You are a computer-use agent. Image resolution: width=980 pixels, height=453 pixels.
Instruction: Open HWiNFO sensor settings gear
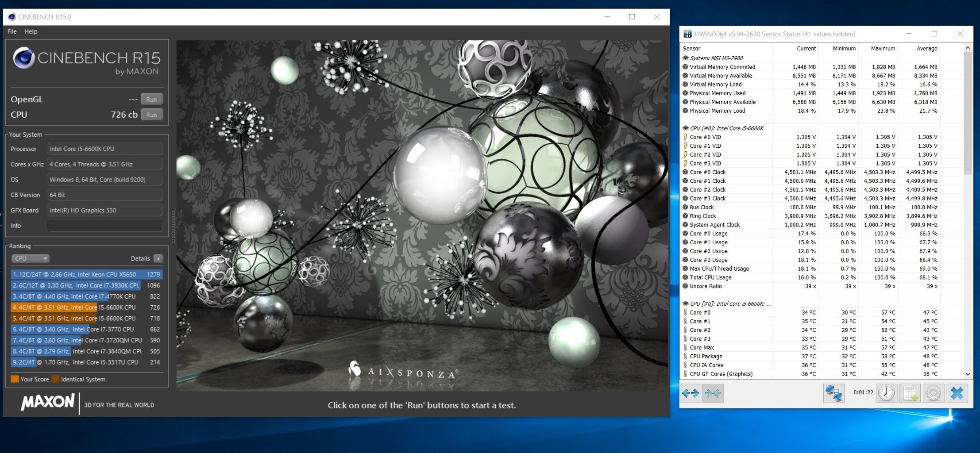click(x=934, y=393)
